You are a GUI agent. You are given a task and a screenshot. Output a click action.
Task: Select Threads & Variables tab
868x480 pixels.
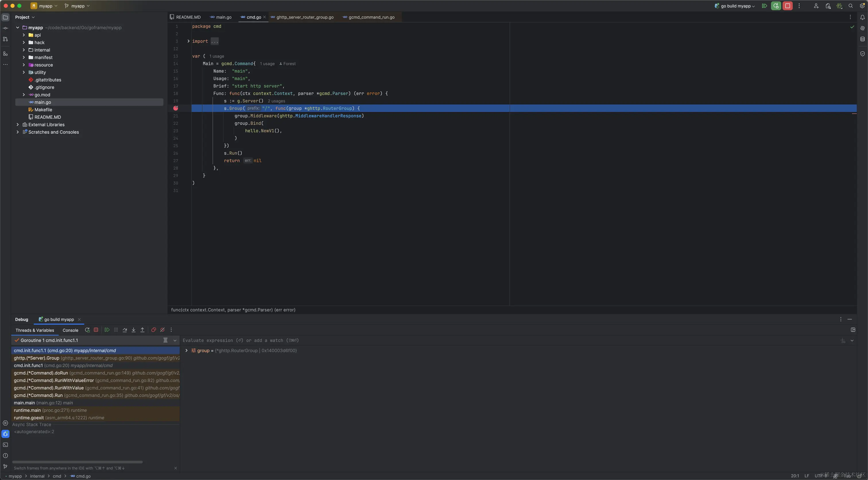(x=35, y=330)
